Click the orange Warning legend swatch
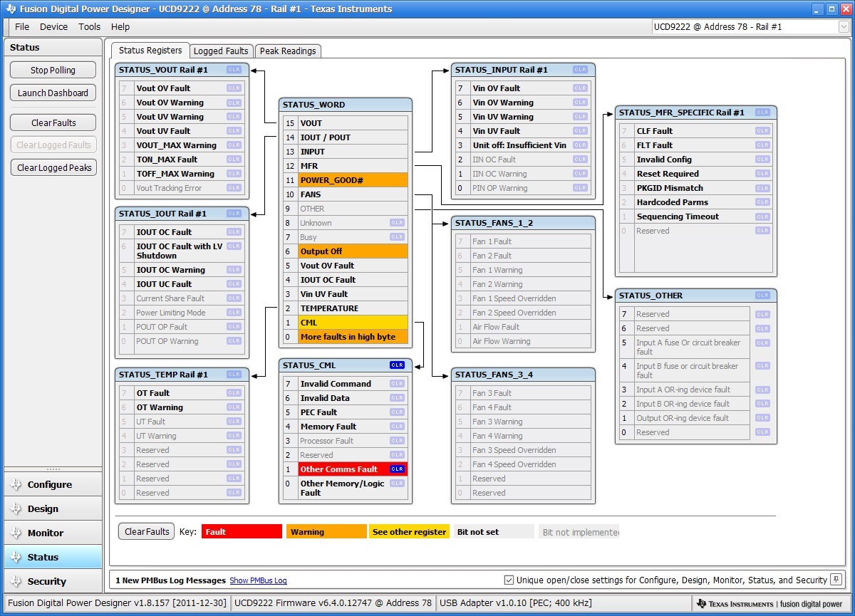 [x=326, y=532]
